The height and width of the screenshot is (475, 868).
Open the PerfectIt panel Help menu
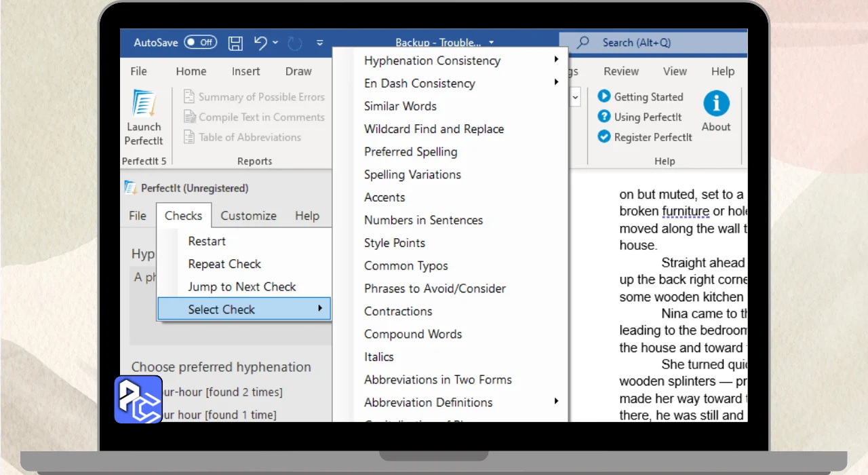(307, 216)
